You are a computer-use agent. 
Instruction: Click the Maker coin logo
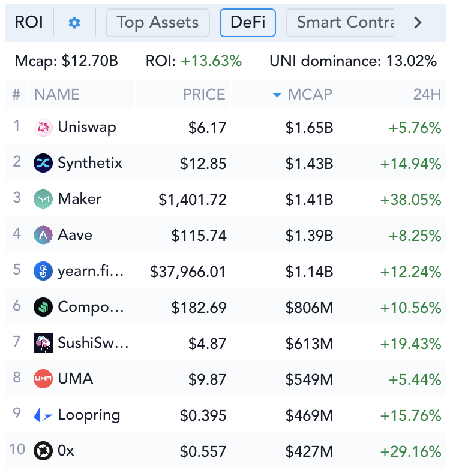tap(43, 199)
